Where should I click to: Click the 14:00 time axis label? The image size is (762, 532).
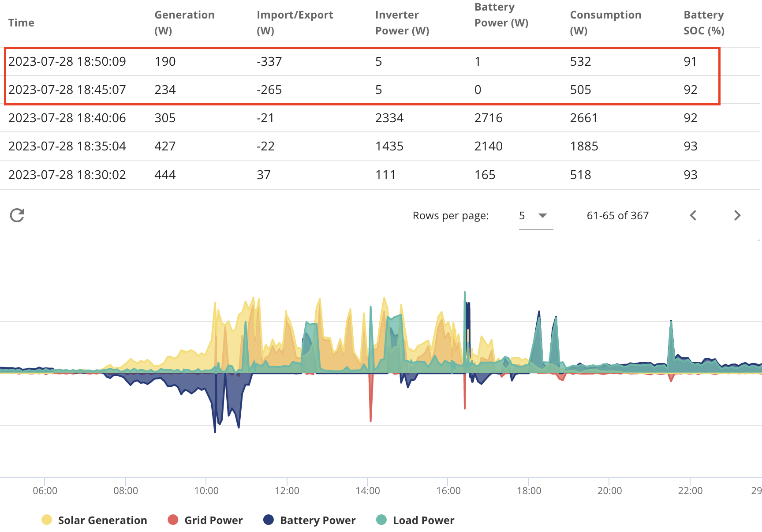click(368, 491)
